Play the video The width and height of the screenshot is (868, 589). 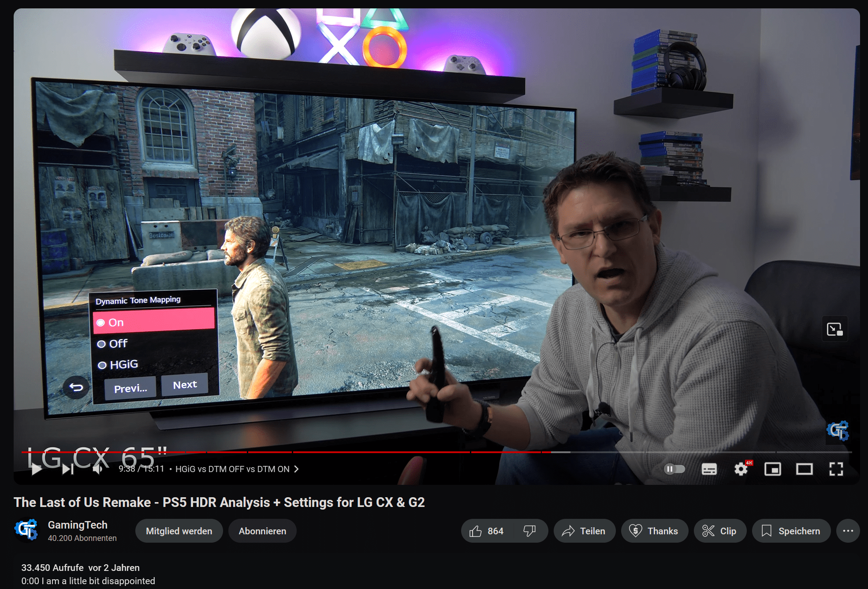click(37, 469)
